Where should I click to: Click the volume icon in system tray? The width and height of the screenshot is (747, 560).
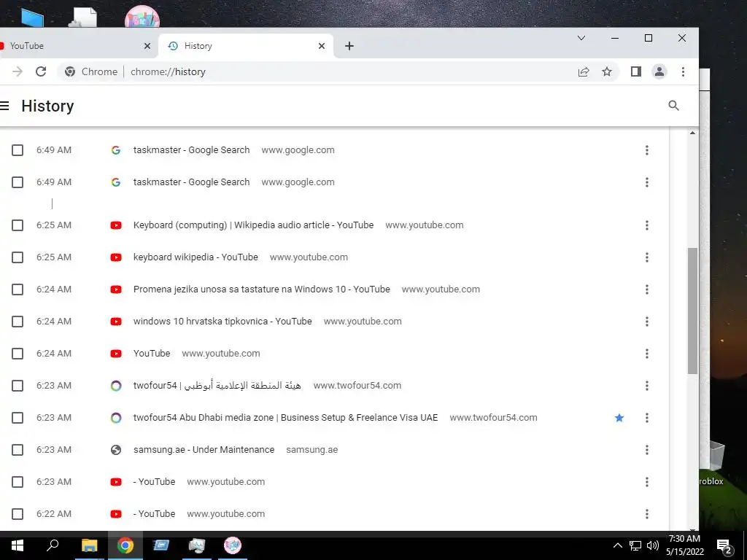click(x=653, y=545)
